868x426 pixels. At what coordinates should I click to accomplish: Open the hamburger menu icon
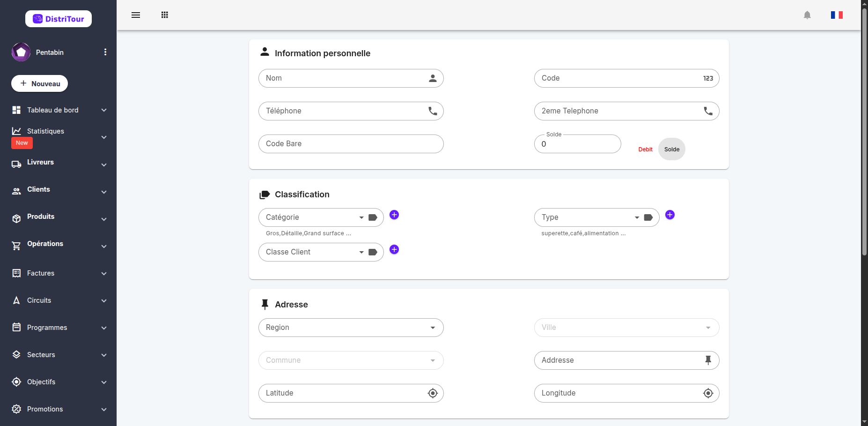click(x=136, y=15)
